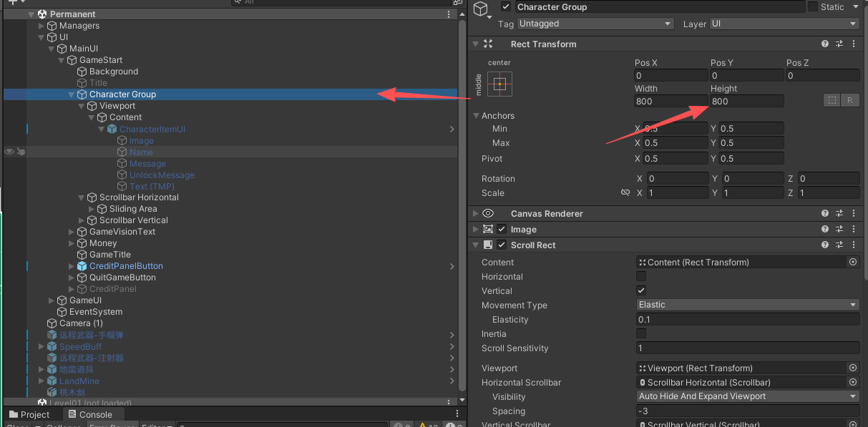This screenshot has width=868, height=427.
Task: Select the EventSystem object in hierarchy
Action: tap(96, 312)
